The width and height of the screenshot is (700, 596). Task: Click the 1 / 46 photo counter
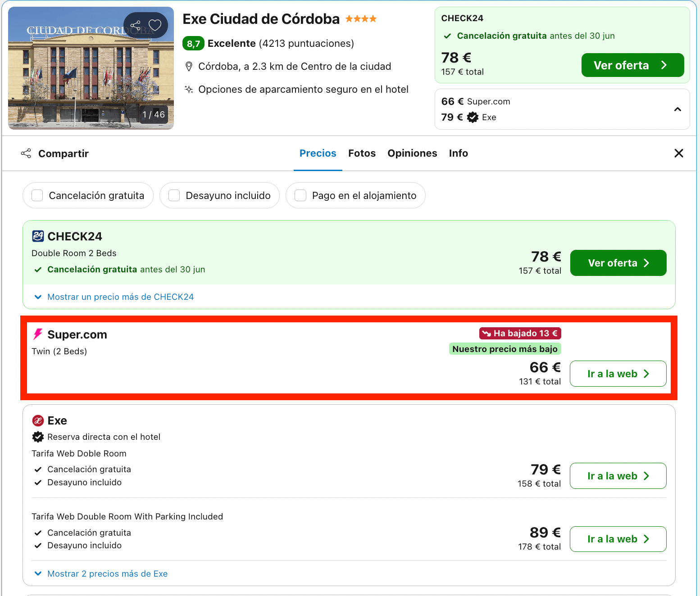click(x=154, y=114)
